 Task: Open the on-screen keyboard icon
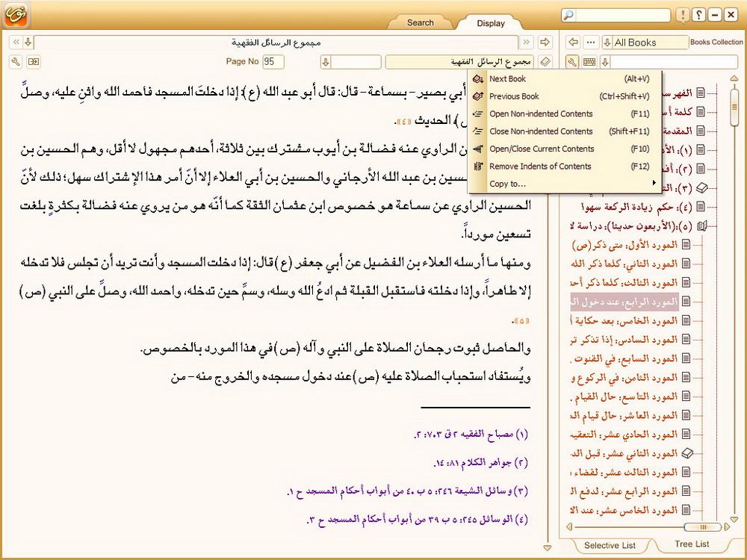tap(589, 61)
